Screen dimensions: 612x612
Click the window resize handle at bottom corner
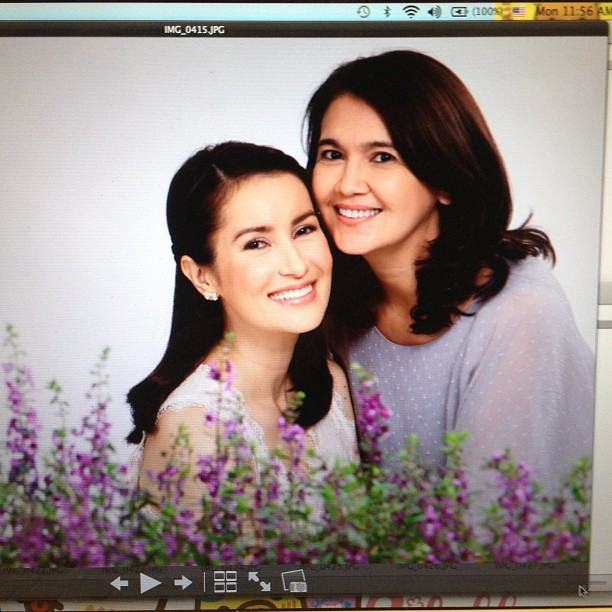[583, 590]
